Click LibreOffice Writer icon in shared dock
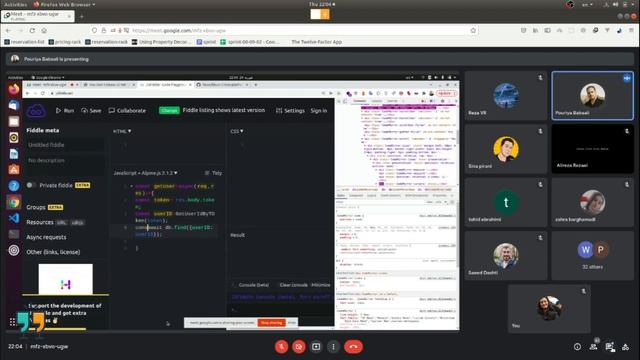The height and width of the screenshot is (360, 640). [x=14, y=153]
